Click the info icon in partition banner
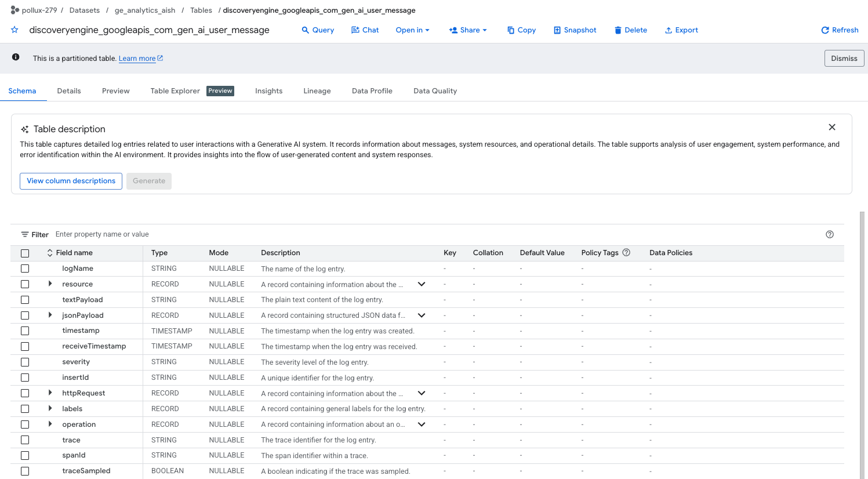Viewport: 868px width, 479px height. (x=16, y=57)
